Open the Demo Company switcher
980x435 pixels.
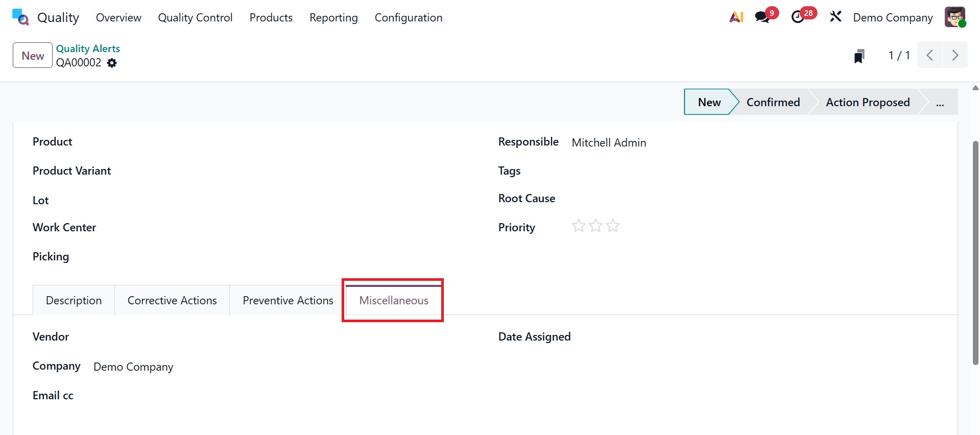pos(892,18)
